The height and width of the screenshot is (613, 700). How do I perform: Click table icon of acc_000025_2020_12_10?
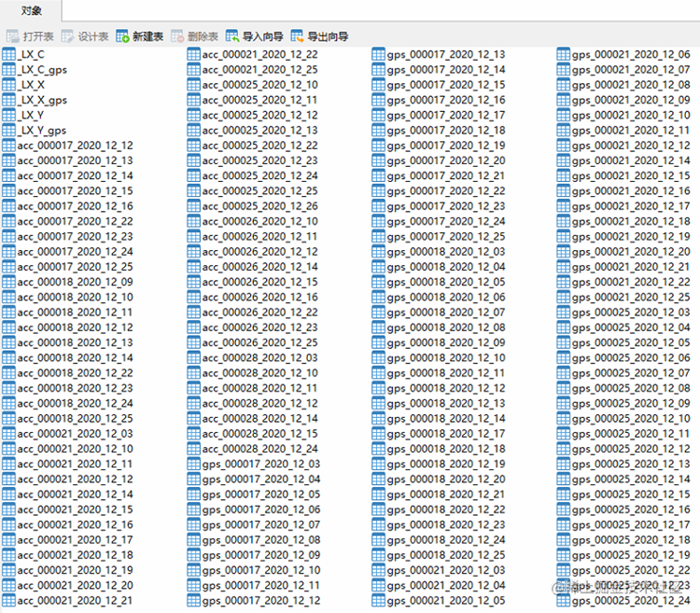194,85
